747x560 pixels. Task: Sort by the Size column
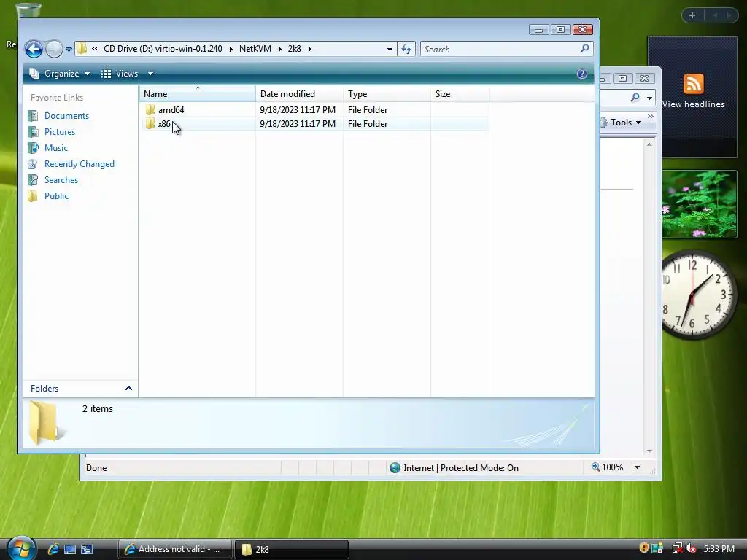[x=460, y=94]
